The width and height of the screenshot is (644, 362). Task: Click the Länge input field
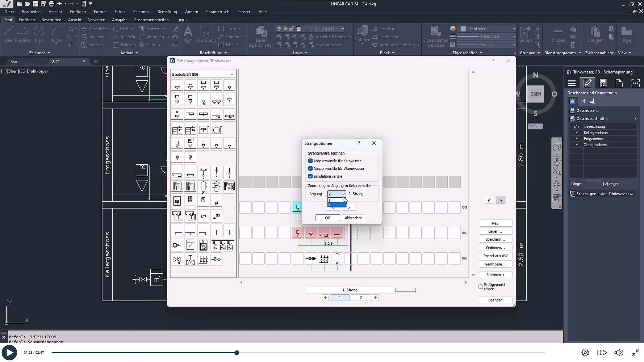[x=593, y=184]
